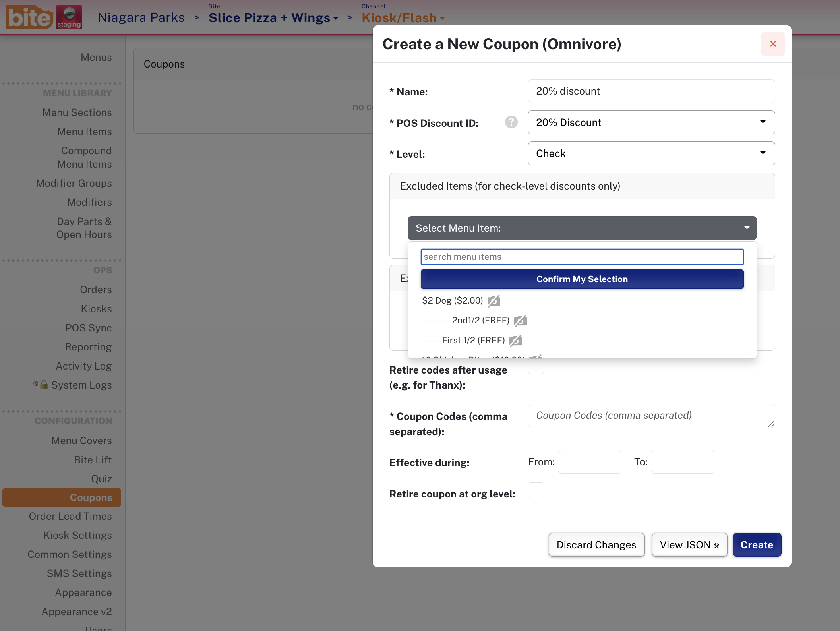Go to Orders page

96,290
